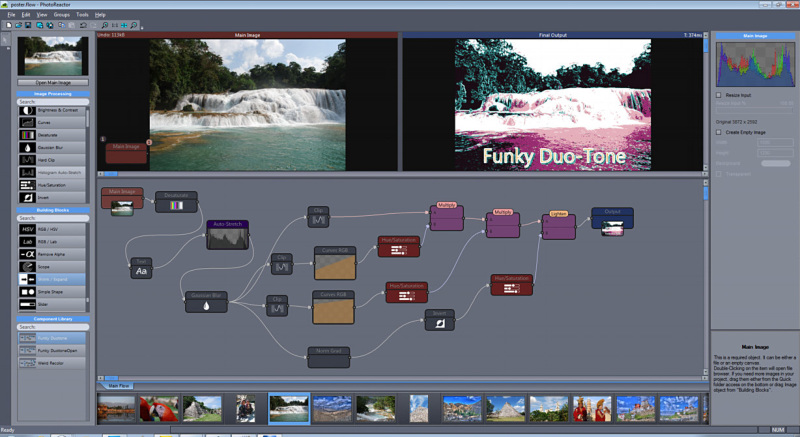Open the View menu

(42, 15)
